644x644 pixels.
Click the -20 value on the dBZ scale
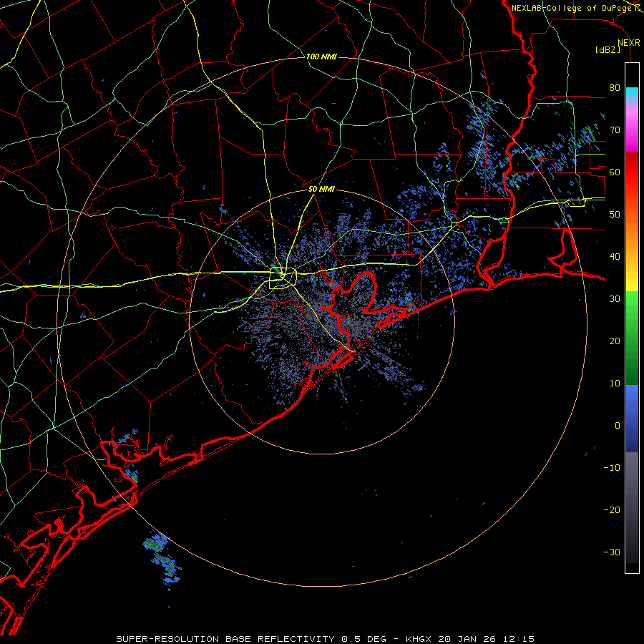612,509
